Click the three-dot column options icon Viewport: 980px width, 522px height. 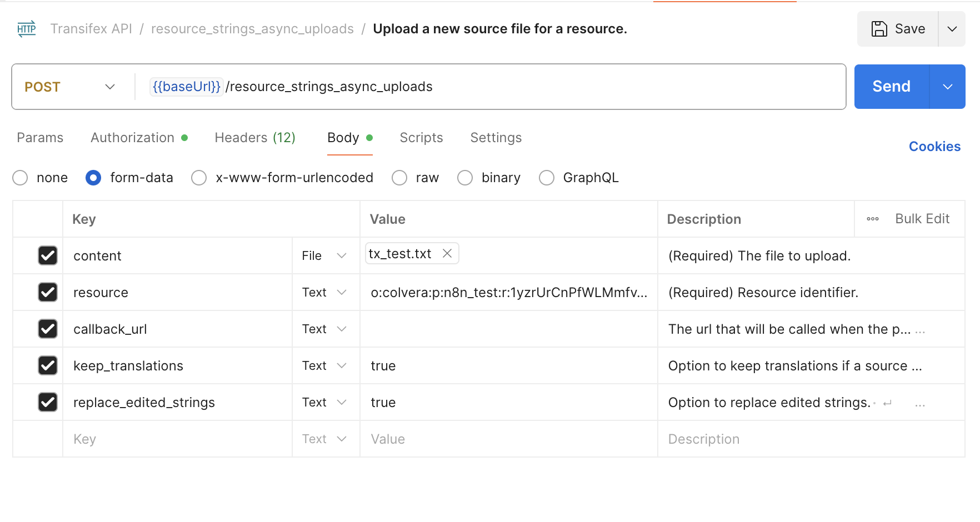[873, 219]
